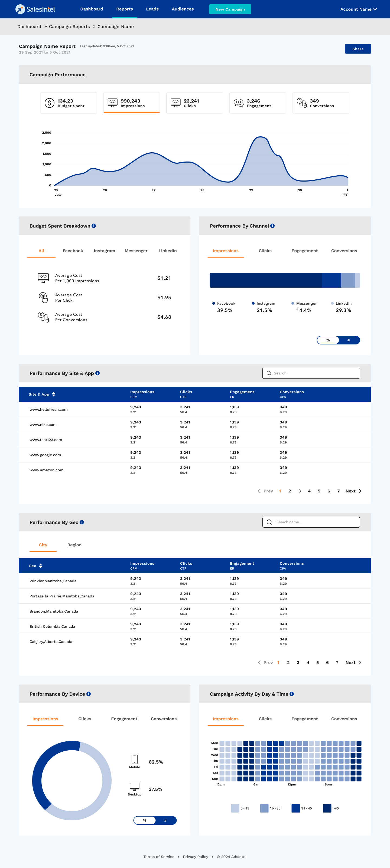Click the Share button

point(357,49)
